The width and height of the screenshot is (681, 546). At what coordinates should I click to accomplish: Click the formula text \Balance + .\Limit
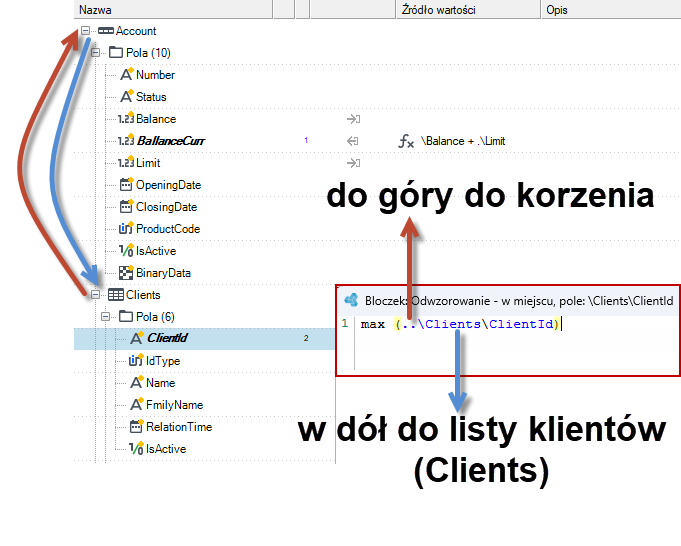tap(463, 141)
